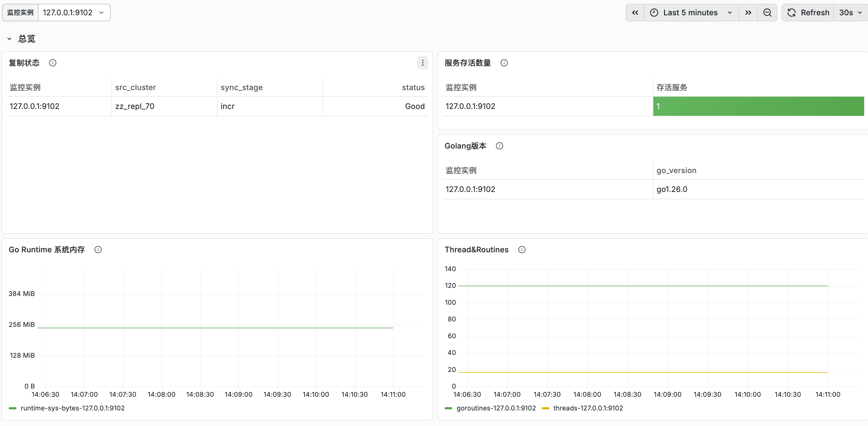
Task: Sort by go_version column header
Action: point(676,170)
